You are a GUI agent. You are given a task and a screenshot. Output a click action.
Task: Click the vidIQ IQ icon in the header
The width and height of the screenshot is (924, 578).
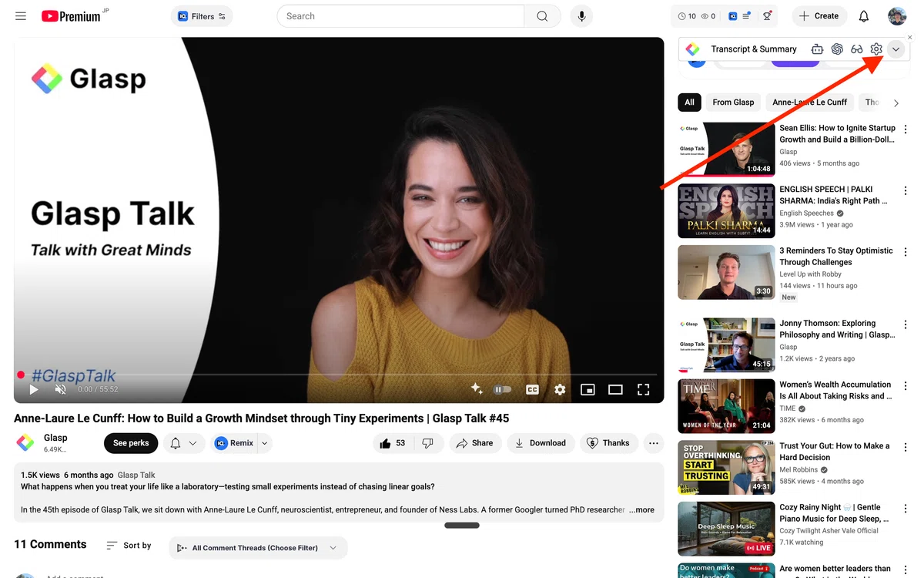pyautogui.click(x=731, y=16)
